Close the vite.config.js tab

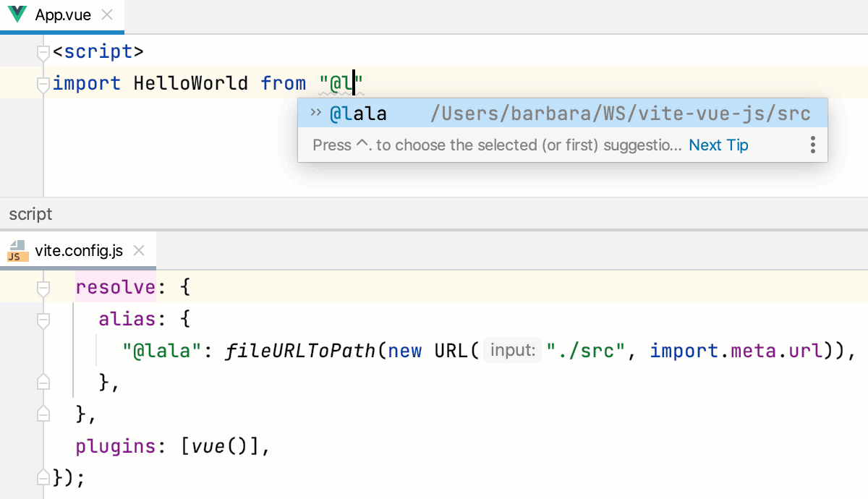139,250
